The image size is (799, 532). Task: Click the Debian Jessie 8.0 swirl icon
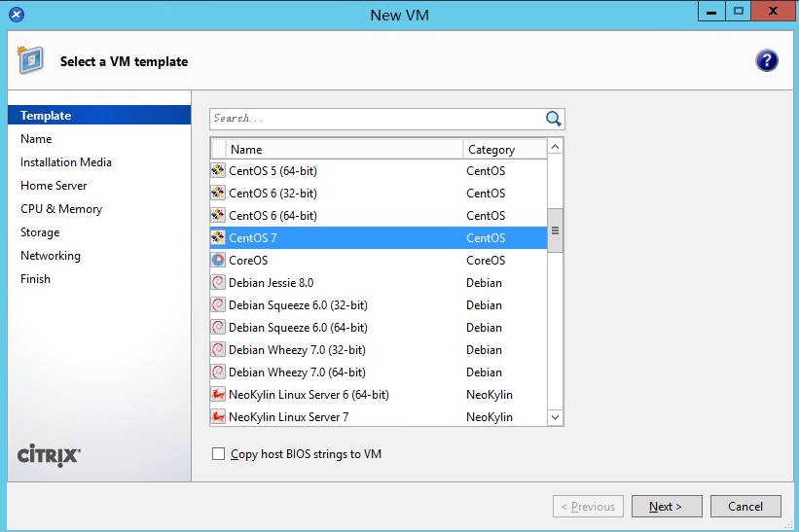[218, 283]
